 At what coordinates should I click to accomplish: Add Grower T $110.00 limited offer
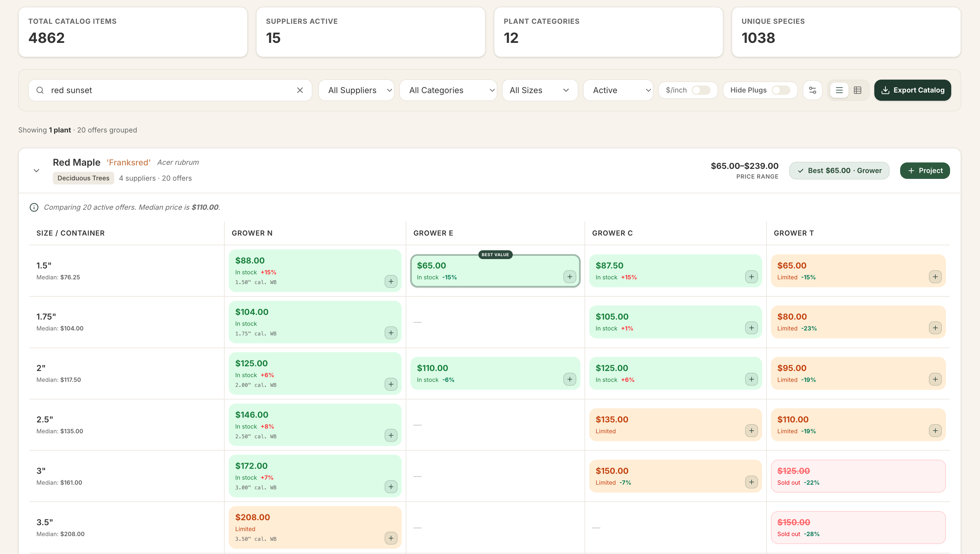click(935, 431)
